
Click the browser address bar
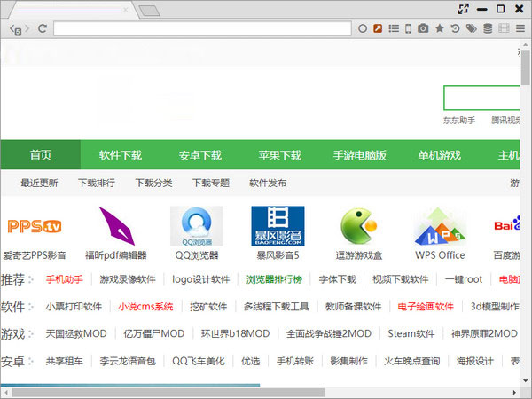(x=202, y=28)
